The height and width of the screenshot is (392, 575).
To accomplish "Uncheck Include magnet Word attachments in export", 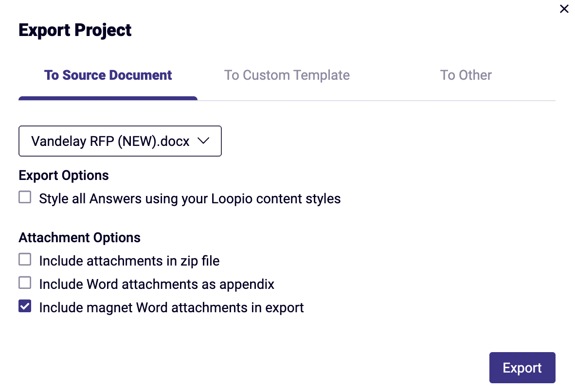I will (x=25, y=306).
